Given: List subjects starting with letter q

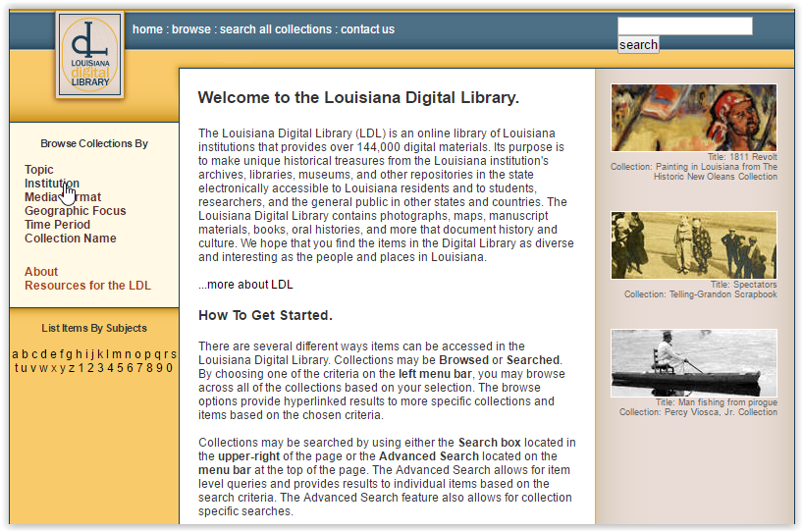Looking at the screenshot, I should pos(158,355).
